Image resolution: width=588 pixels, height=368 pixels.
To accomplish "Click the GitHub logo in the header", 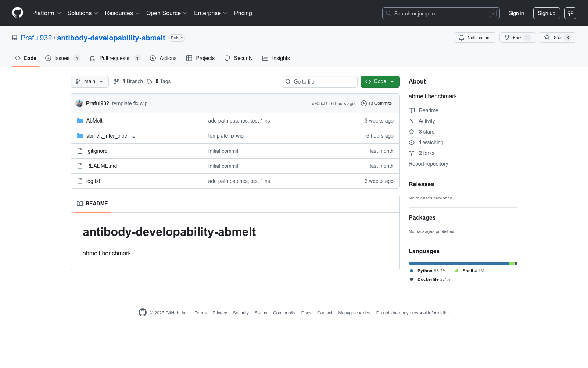I will (x=18, y=13).
